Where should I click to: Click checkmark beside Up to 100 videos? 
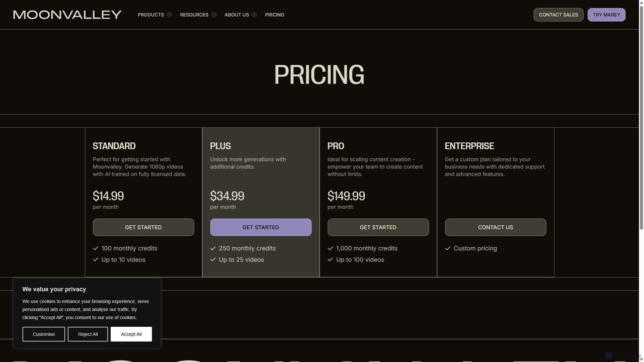(331, 259)
